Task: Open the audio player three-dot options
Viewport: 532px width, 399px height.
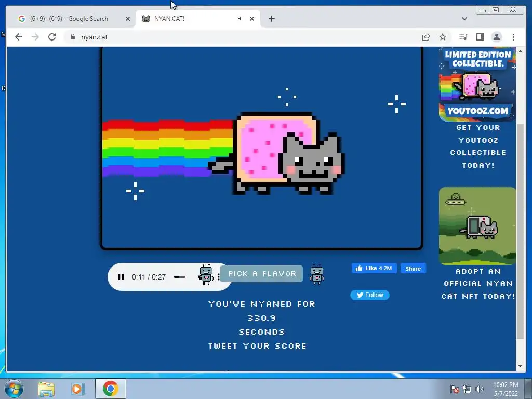Action: click(x=219, y=277)
